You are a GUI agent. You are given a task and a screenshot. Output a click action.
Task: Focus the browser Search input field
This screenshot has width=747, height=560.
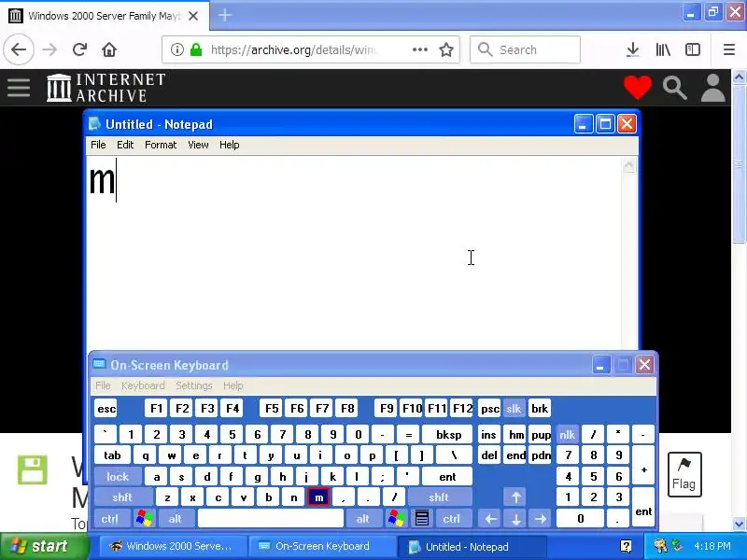click(525, 49)
